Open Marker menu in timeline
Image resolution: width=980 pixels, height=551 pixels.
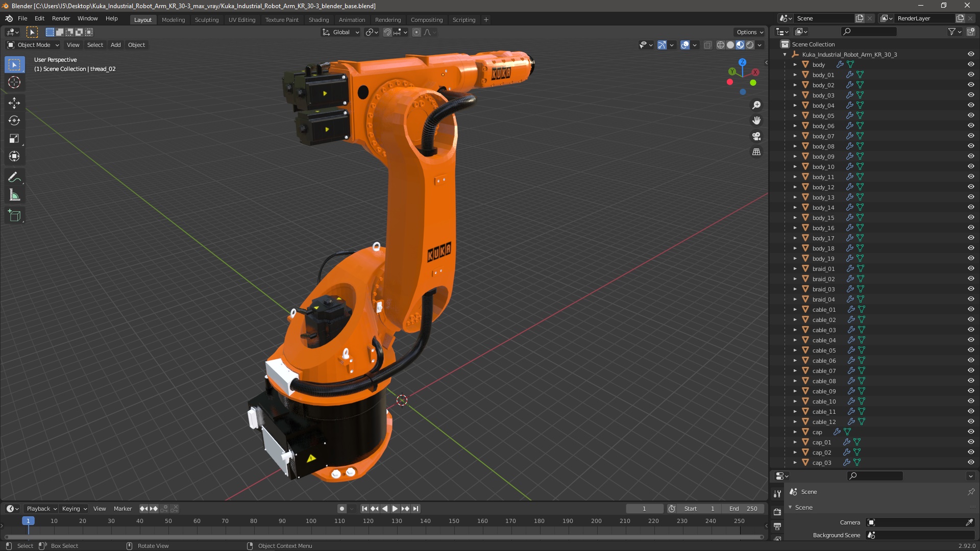pos(122,509)
